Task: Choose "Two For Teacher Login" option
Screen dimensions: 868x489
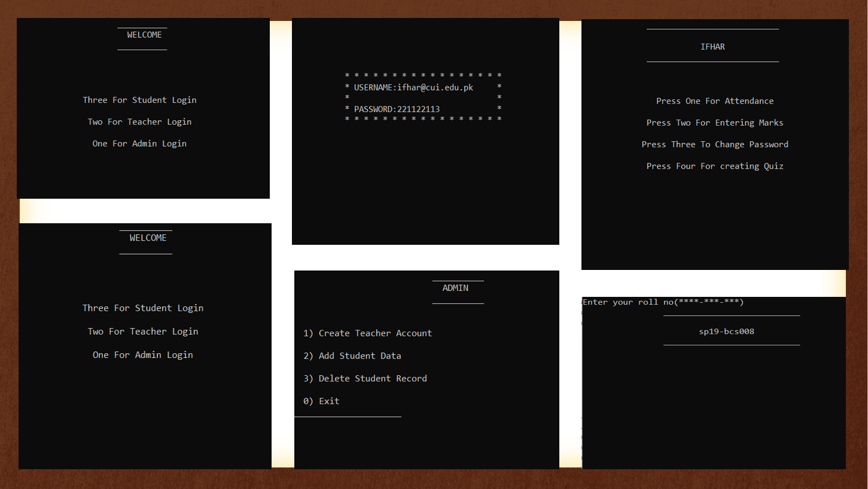Action: click(x=139, y=122)
